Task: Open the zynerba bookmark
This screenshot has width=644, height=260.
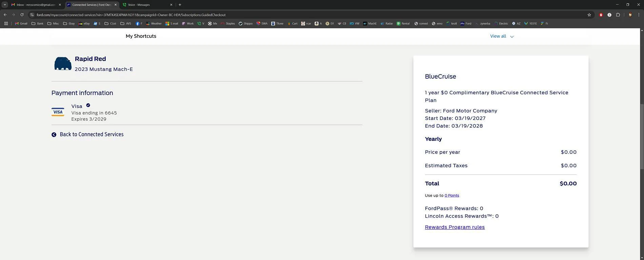Action: [483, 24]
